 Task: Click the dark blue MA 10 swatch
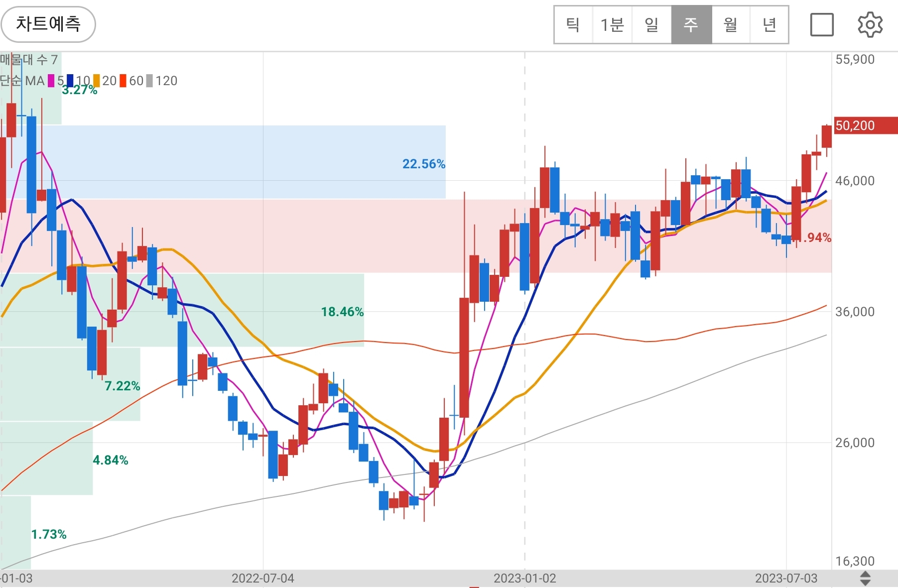70,81
